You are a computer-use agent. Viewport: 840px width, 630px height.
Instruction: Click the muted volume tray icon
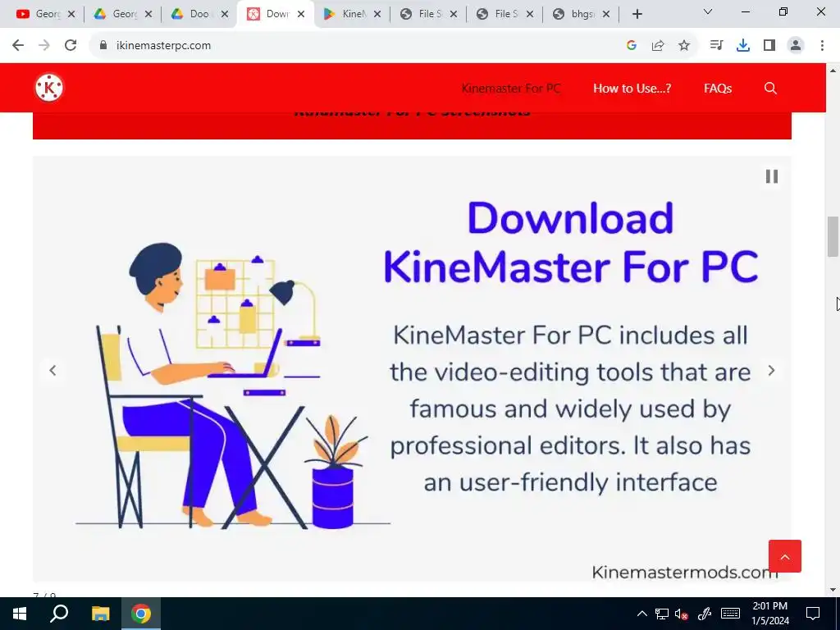682,614
